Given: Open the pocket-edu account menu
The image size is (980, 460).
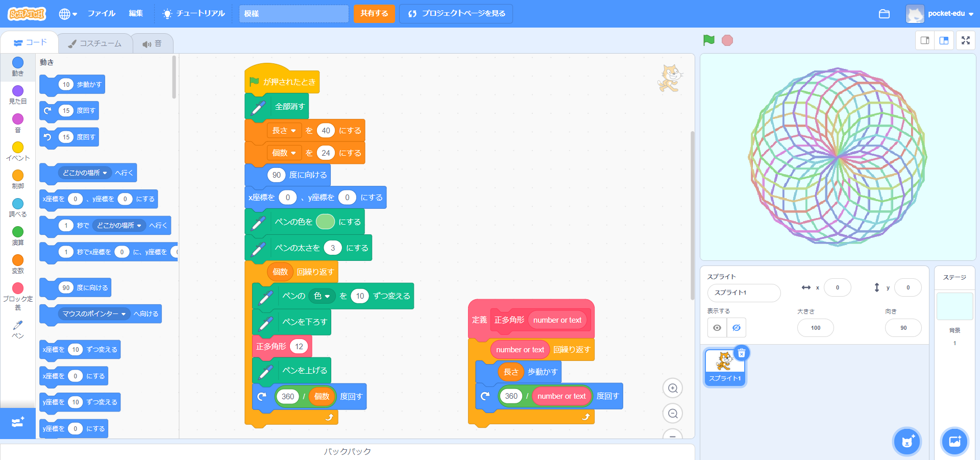Looking at the screenshot, I should coord(940,14).
